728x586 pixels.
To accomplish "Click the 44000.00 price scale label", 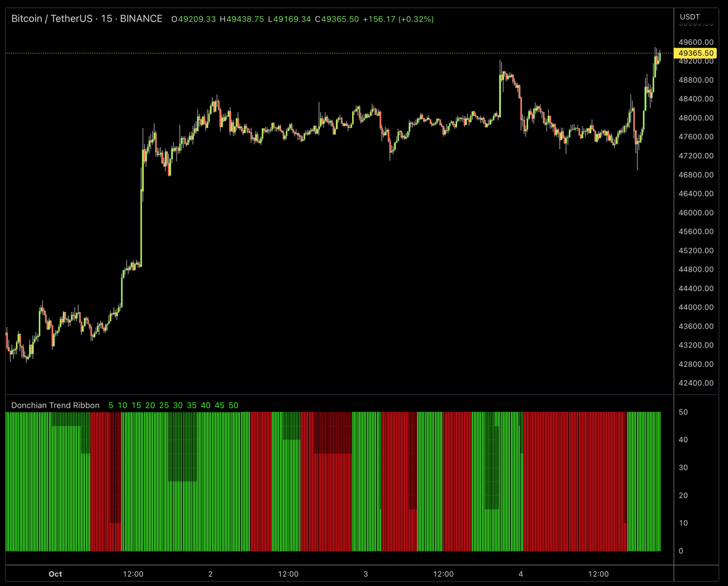I will pos(696,307).
